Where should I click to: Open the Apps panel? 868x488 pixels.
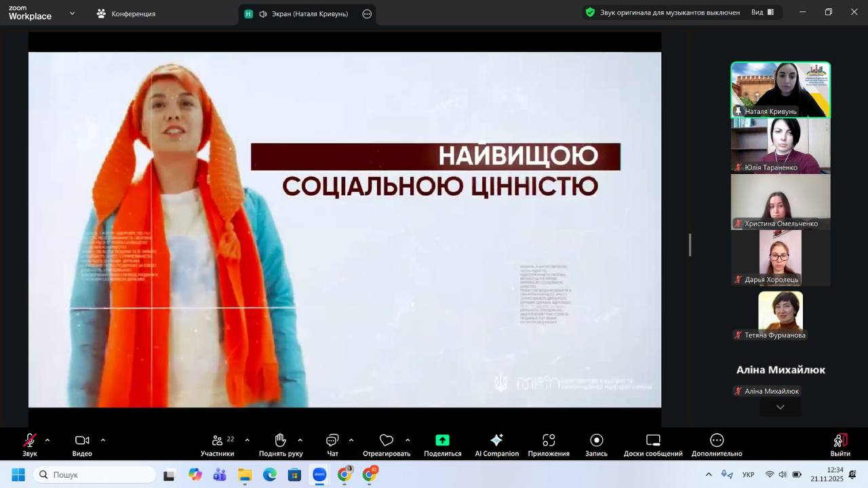[x=549, y=445]
